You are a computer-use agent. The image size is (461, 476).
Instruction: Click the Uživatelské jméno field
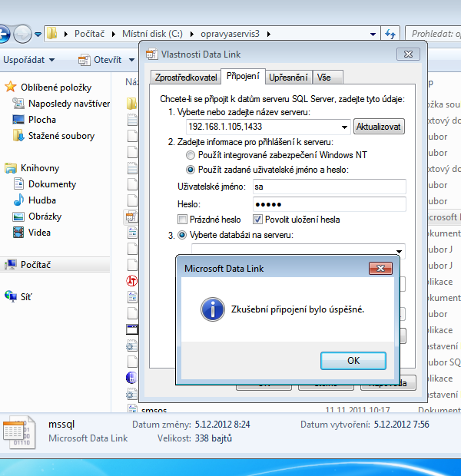(330, 187)
